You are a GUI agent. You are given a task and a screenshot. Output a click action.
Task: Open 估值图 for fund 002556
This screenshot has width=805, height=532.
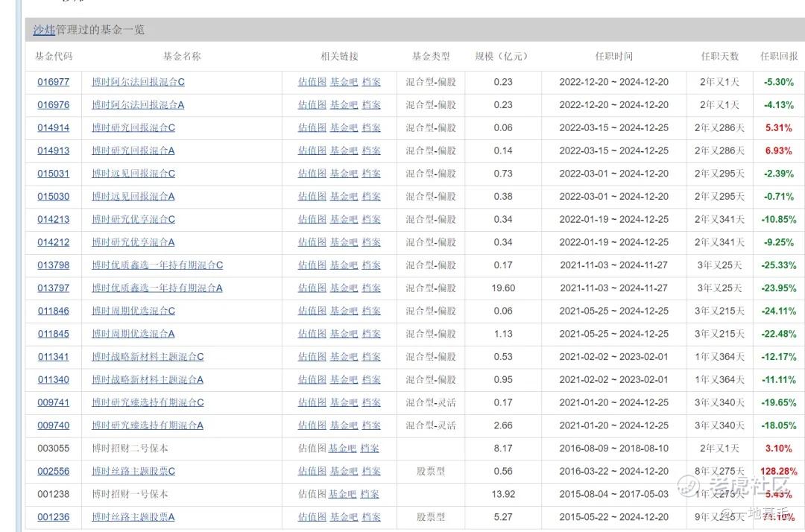coord(312,471)
